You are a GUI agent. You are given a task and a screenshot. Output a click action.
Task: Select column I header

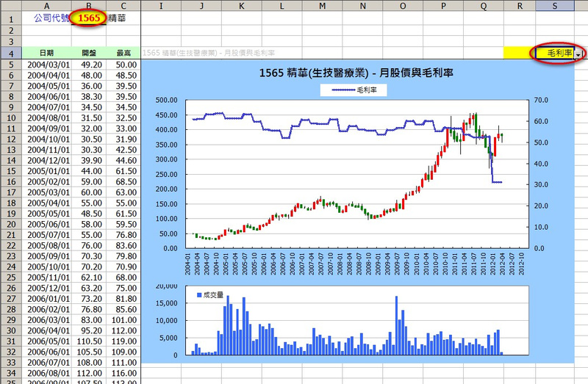click(161, 5)
